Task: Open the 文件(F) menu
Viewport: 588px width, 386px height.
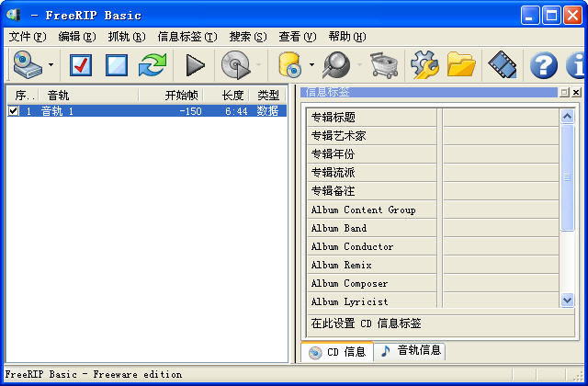Action: (28, 37)
